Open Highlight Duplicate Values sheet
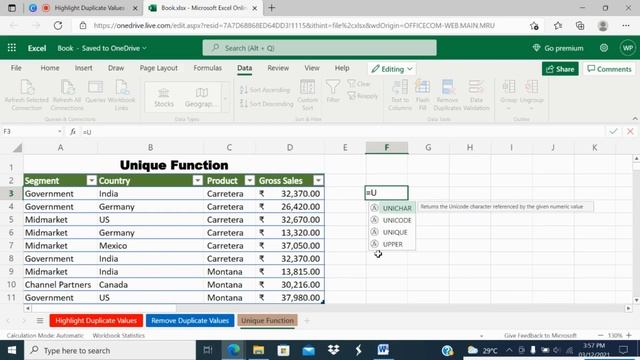The width and height of the screenshot is (640, 360). (x=96, y=320)
